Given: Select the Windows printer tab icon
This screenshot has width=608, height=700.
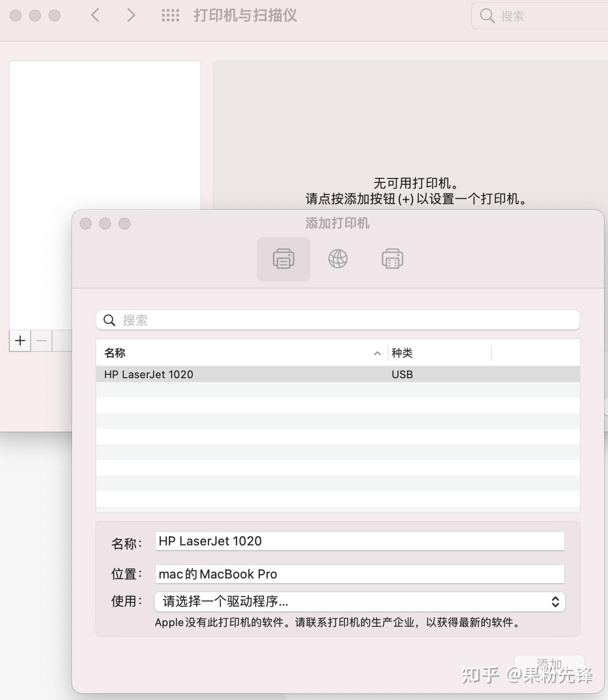Looking at the screenshot, I should click(x=393, y=259).
